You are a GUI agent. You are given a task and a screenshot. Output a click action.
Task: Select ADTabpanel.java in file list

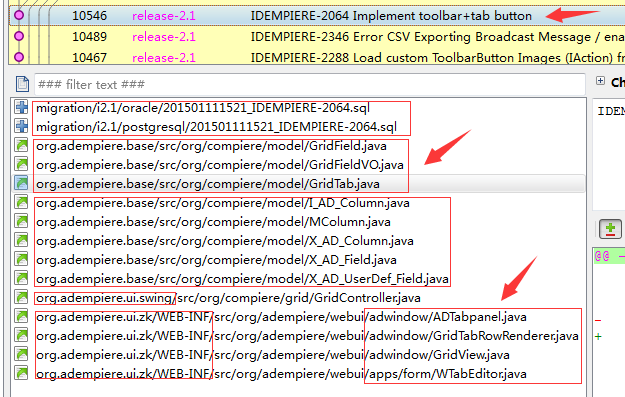(281, 317)
